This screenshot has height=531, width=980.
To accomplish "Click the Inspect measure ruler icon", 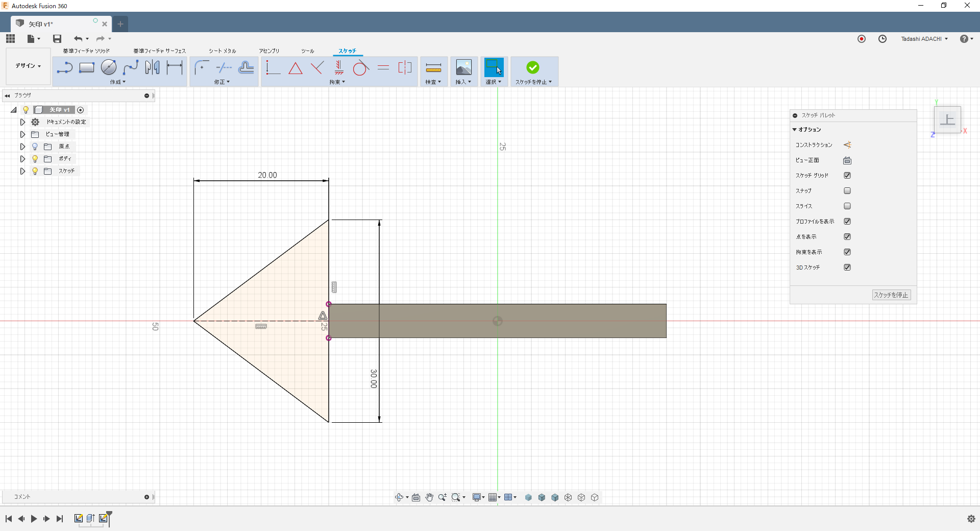I will pyautogui.click(x=433, y=67).
